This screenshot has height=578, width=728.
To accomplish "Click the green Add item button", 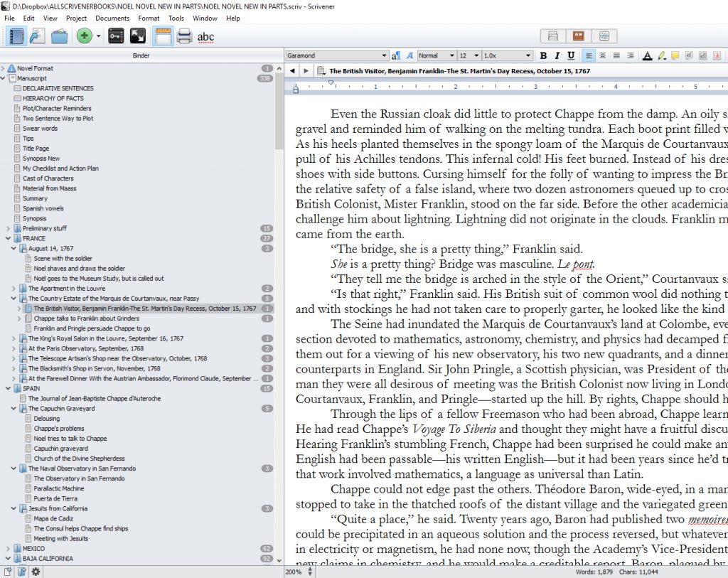I will (84, 36).
